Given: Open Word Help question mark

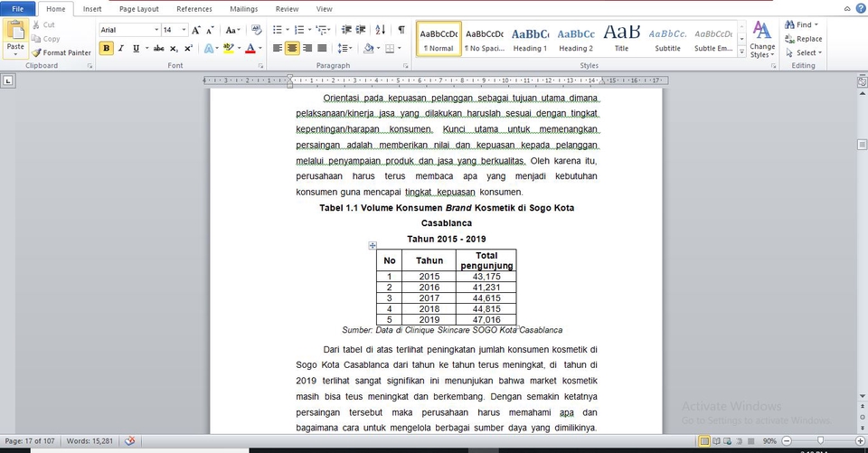Looking at the screenshot, I should (x=860, y=8).
